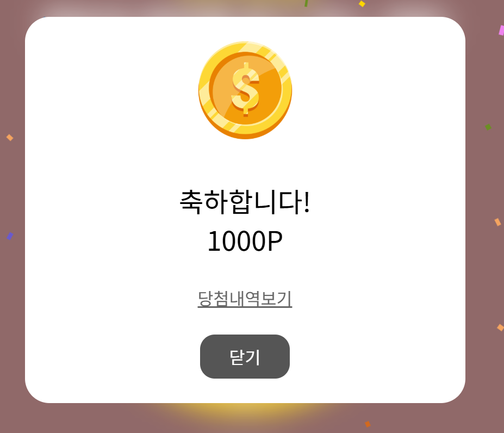
Task: Click the green confetti strip at top edge
Action: (306, 3)
